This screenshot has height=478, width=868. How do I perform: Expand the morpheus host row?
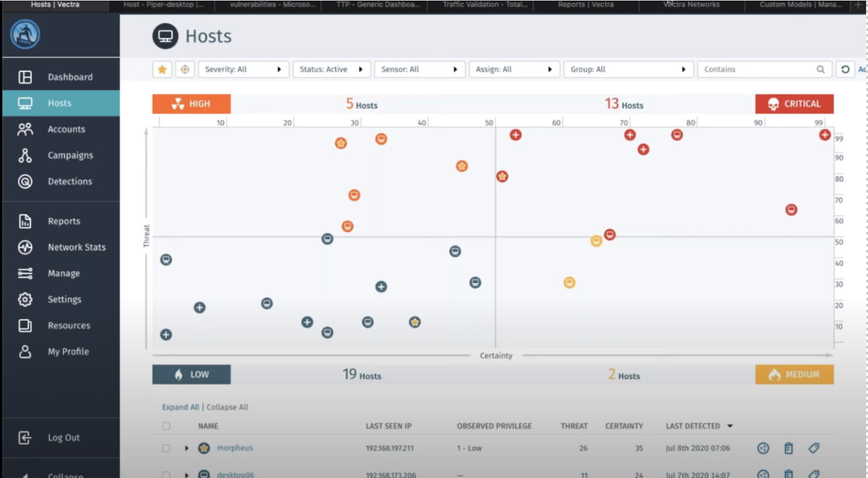coord(186,449)
